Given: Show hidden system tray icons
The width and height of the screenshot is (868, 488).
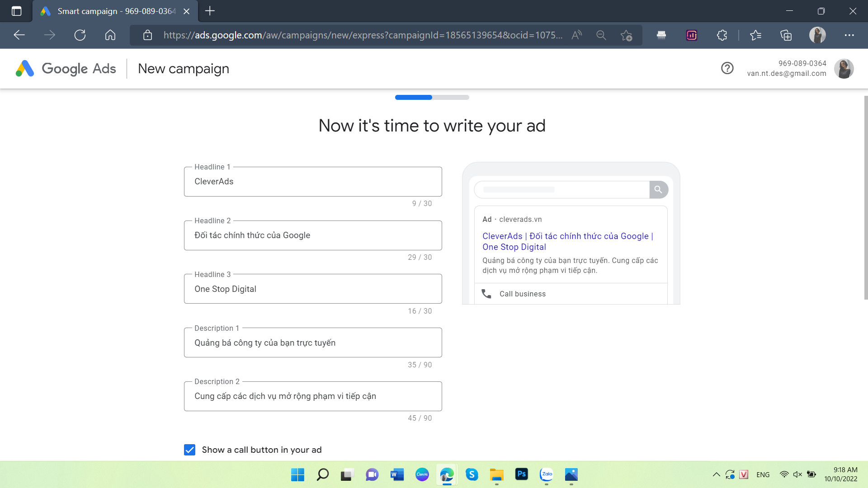Looking at the screenshot, I should (x=716, y=474).
